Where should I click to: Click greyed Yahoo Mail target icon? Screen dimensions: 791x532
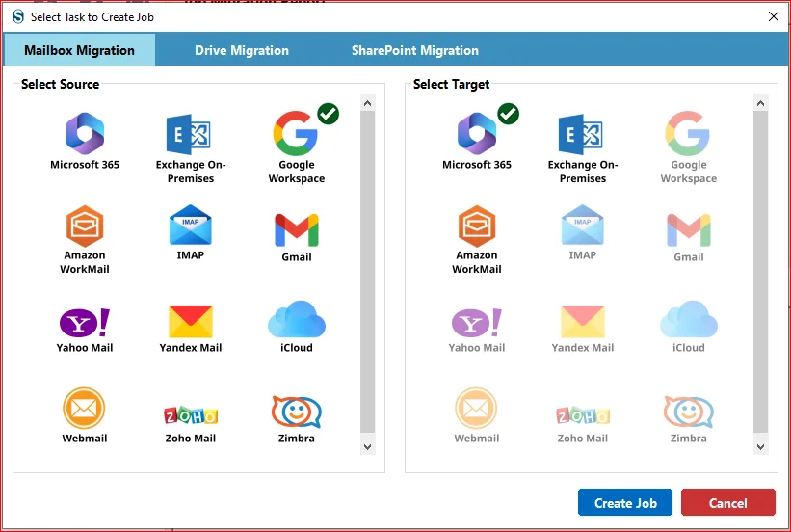click(x=477, y=323)
